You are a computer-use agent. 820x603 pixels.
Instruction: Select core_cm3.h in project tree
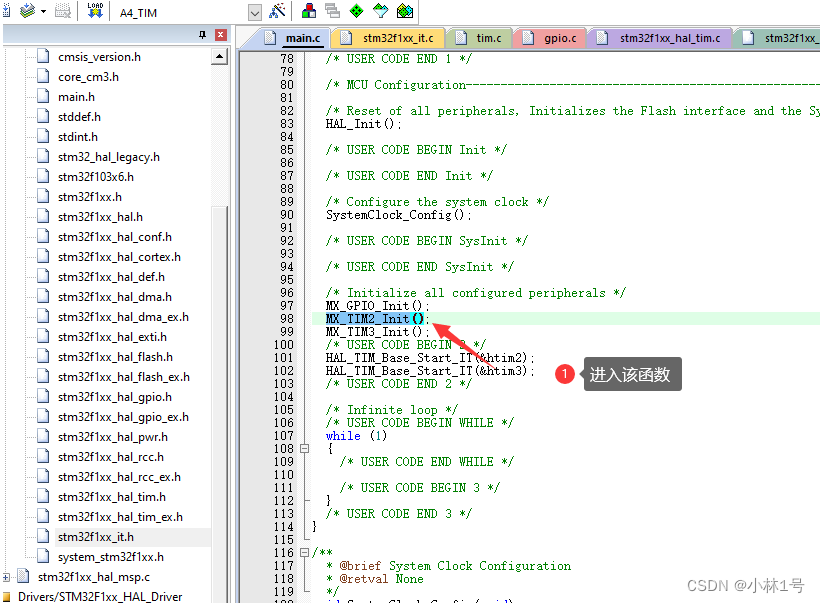point(88,77)
